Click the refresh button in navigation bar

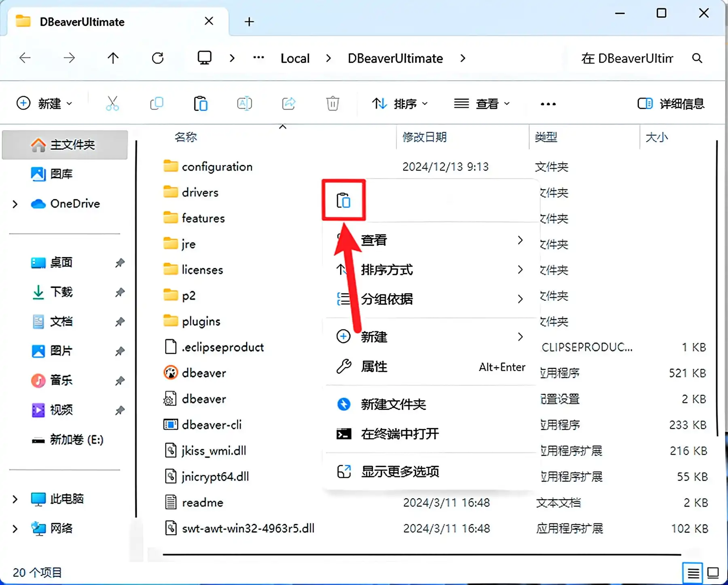coord(158,58)
